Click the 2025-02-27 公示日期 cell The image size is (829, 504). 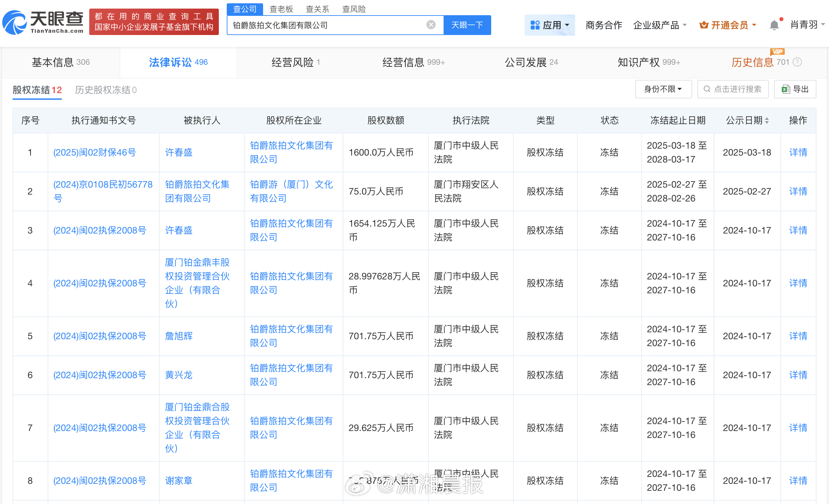point(747,191)
